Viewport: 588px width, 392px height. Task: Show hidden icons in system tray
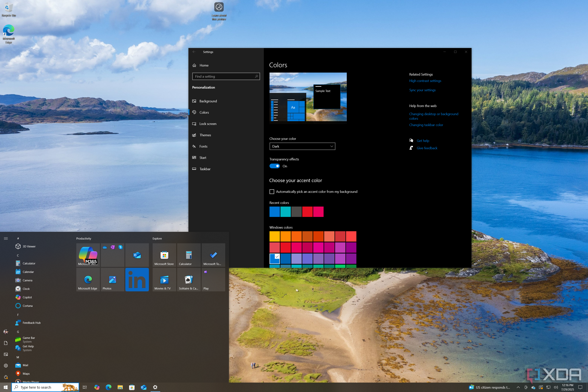click(518, 387)
